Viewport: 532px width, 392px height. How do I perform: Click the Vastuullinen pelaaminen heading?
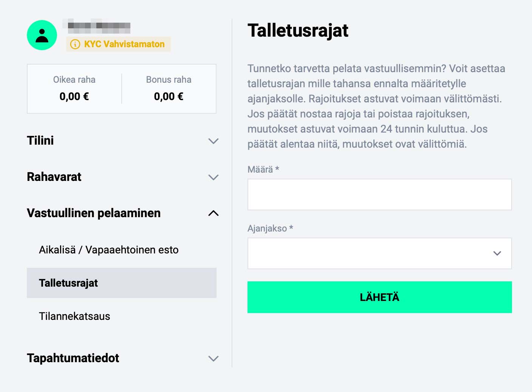tap(94, 213)
